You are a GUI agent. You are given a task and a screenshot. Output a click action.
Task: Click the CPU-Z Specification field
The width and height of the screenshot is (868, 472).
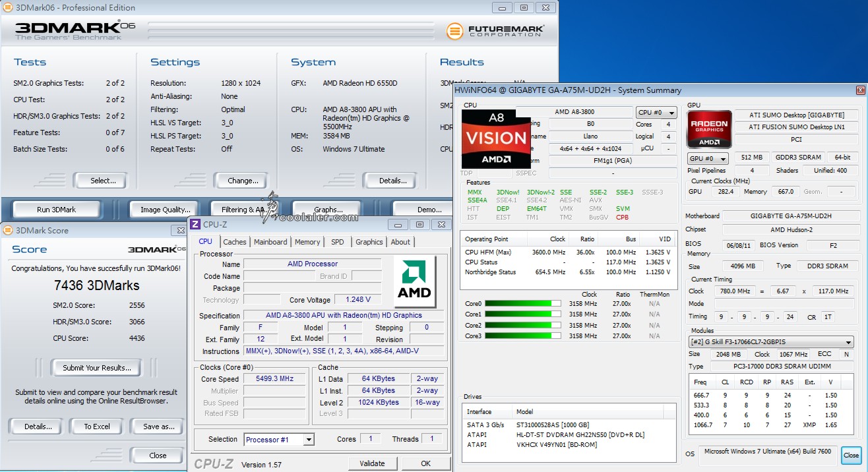(344, 315)
